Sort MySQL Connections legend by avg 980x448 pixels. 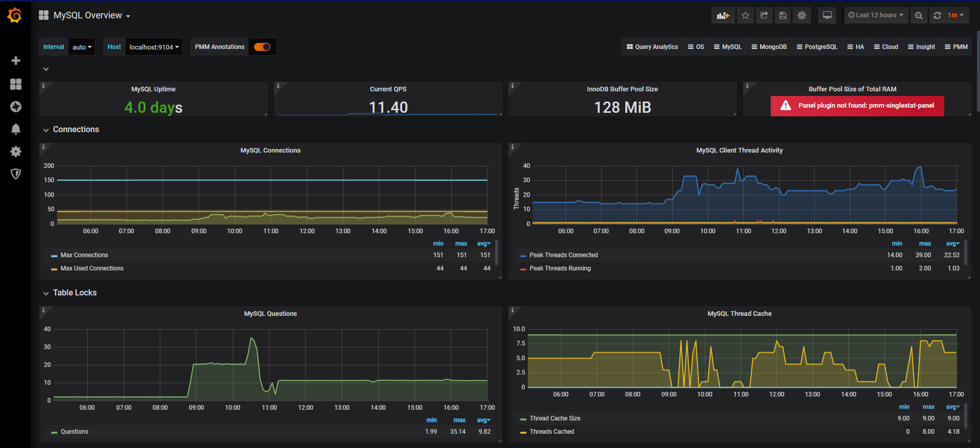[483, 244]
